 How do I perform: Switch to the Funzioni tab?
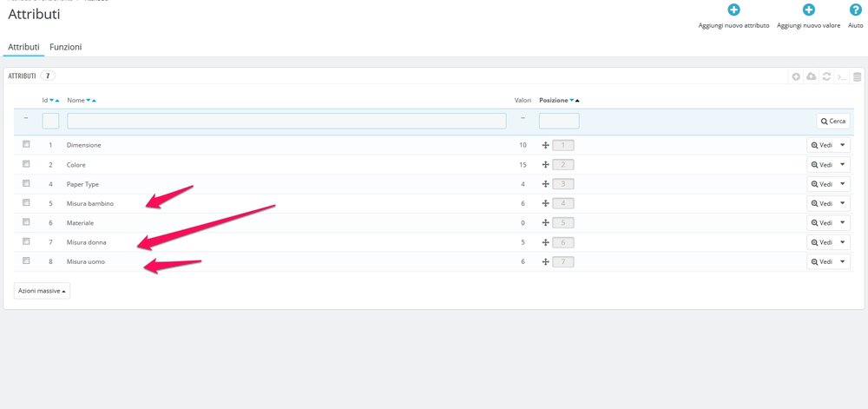(x=66, y=48)
